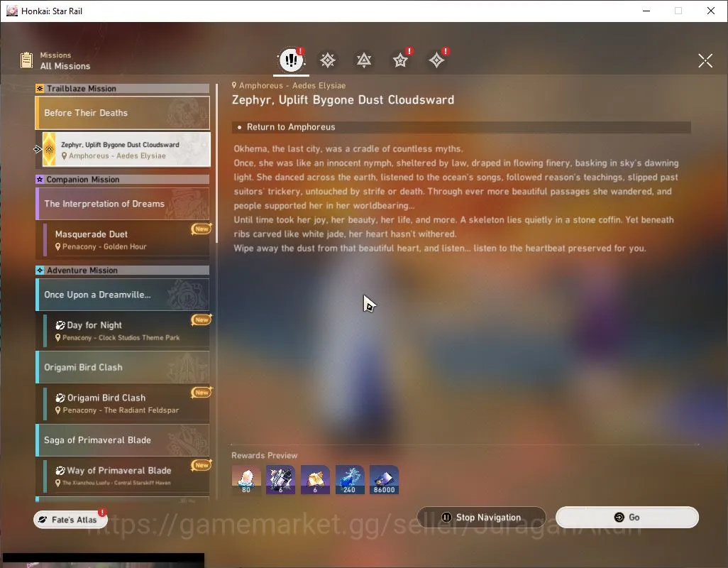This screenshot has height=568, width=728.
Task: Click the mission list scrollbar
Action: tap(217, 163)
